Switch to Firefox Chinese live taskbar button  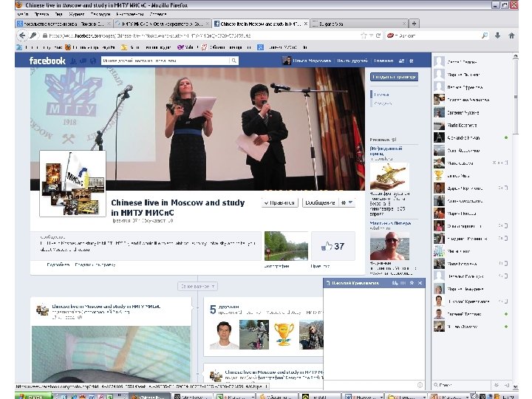pos(149,396)
